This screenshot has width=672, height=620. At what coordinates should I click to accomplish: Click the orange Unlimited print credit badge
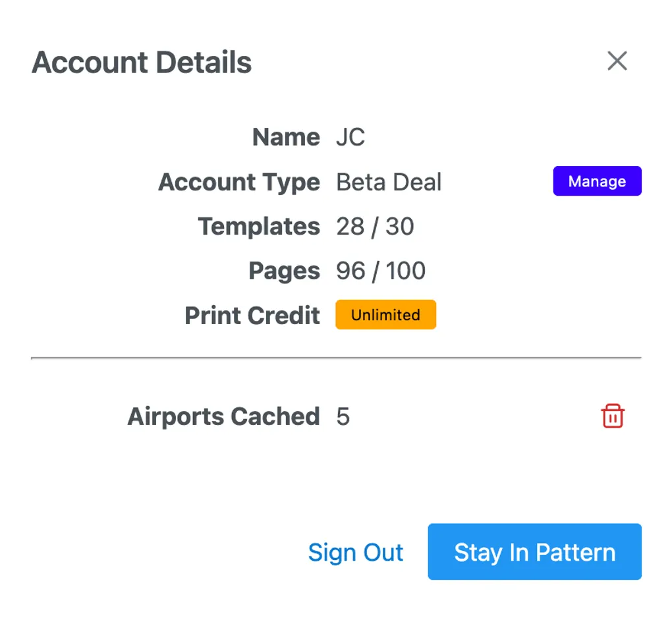(385, 315)
